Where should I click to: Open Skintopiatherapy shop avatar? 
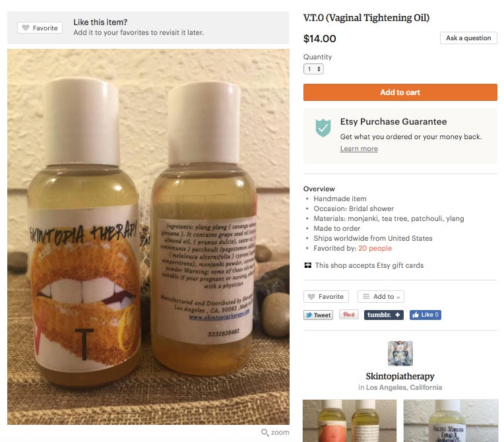400,354
